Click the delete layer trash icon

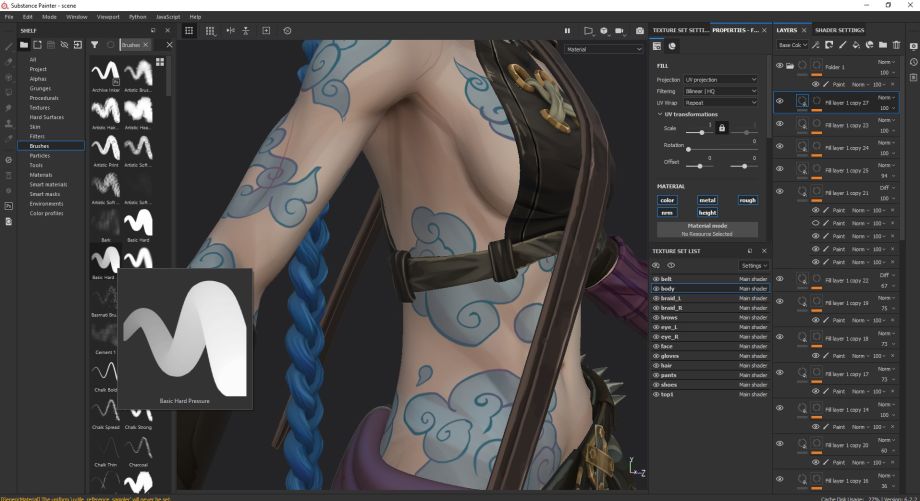click(x=896, y=45)
